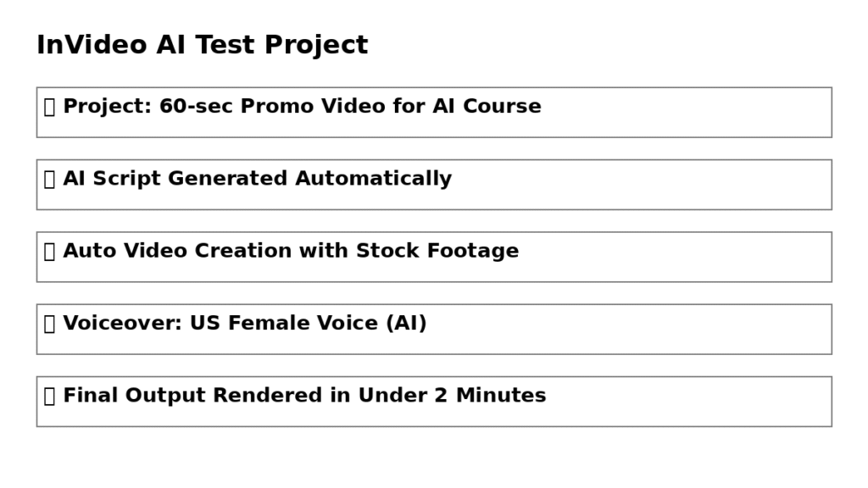Click the word "InVideo" in the title
Screen dimensions: 868x488
point(92,45)
